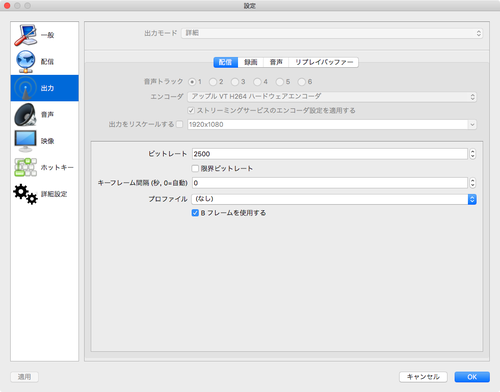
Task: Open the プロファイル dropdown
Action: pos(334,199)
